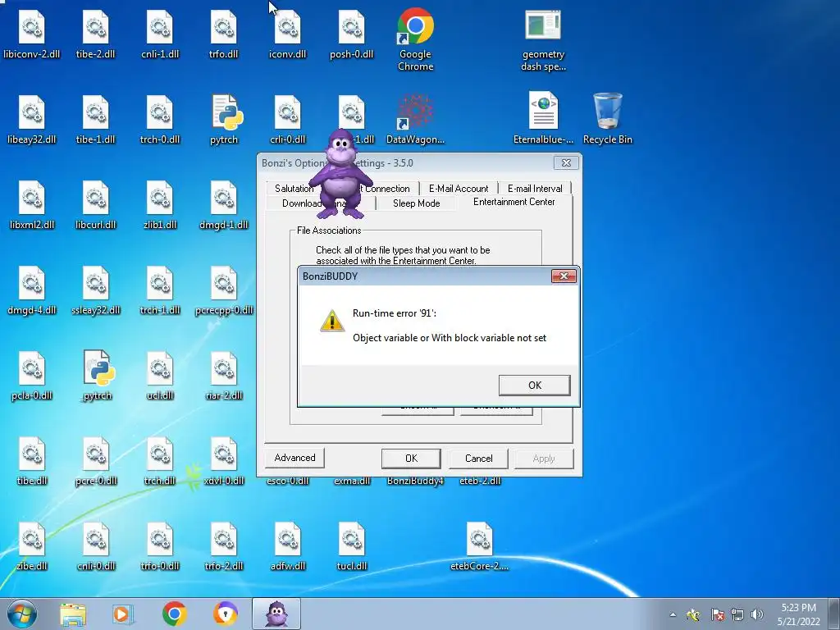
Task: Close the Bonzi's Options settings window
Action: [x=566, y=163]
